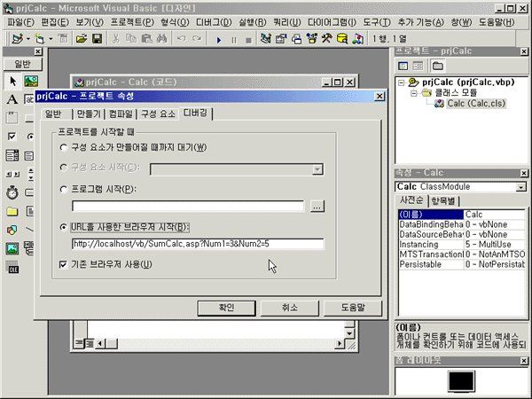532x399 pixels.
Task: Click the Find binoculars icon
Action: pyautogui.click(x=162, y=39)
